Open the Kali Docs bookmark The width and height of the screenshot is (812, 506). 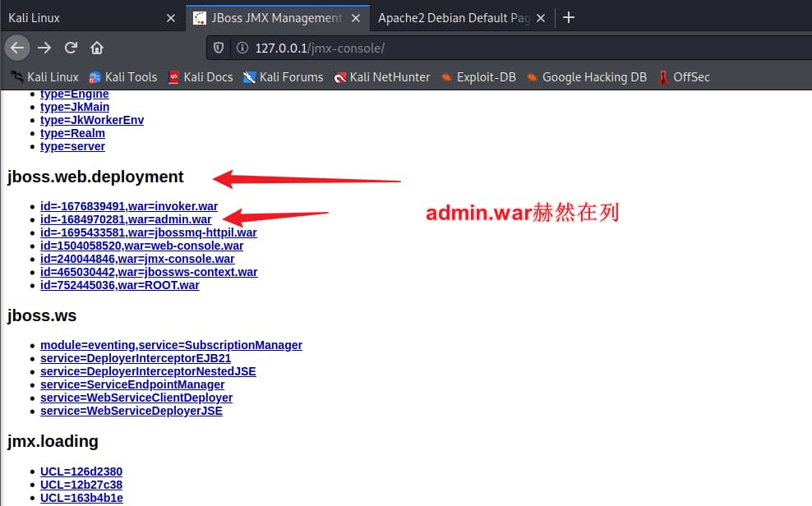pos(201,77)
